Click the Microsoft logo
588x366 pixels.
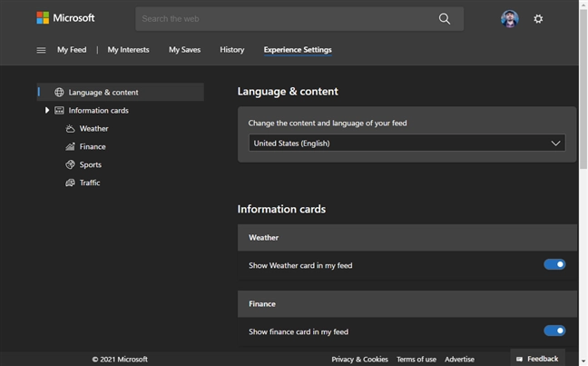coord(65,18)
